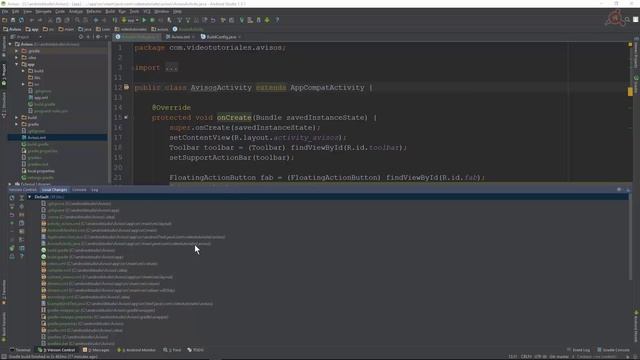Click the tool windows icon in the status bar corner
Viewport: 640px width, 360px height.
click(3, 356)
